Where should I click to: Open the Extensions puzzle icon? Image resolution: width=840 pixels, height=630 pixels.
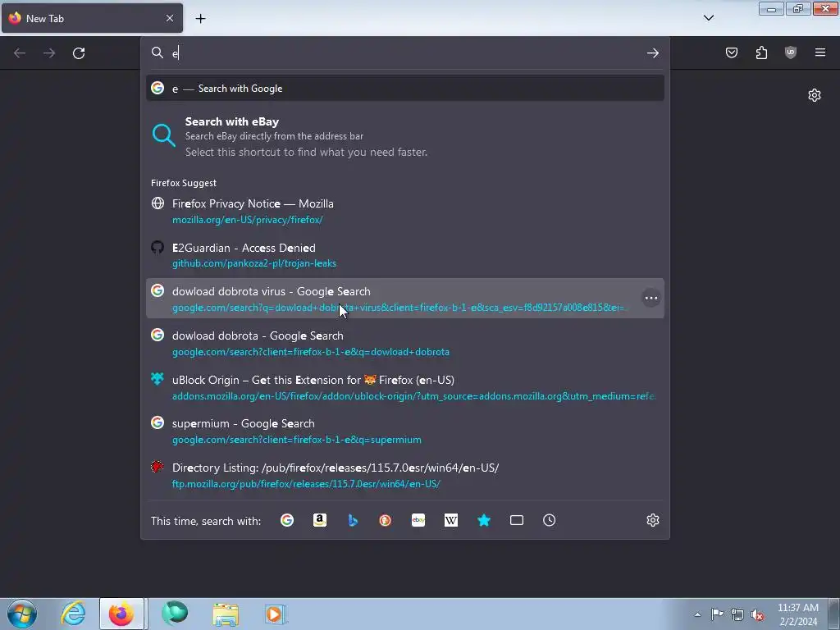(x=761, y=52)
